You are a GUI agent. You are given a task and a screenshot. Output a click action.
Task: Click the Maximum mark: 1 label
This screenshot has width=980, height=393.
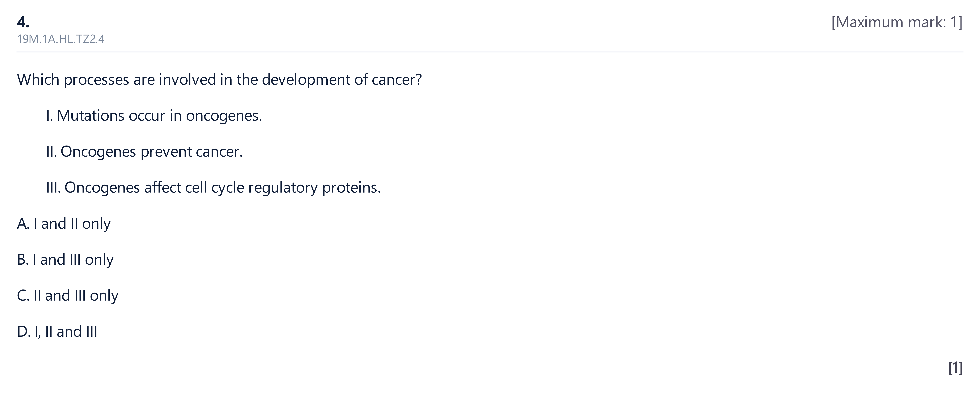897,22
